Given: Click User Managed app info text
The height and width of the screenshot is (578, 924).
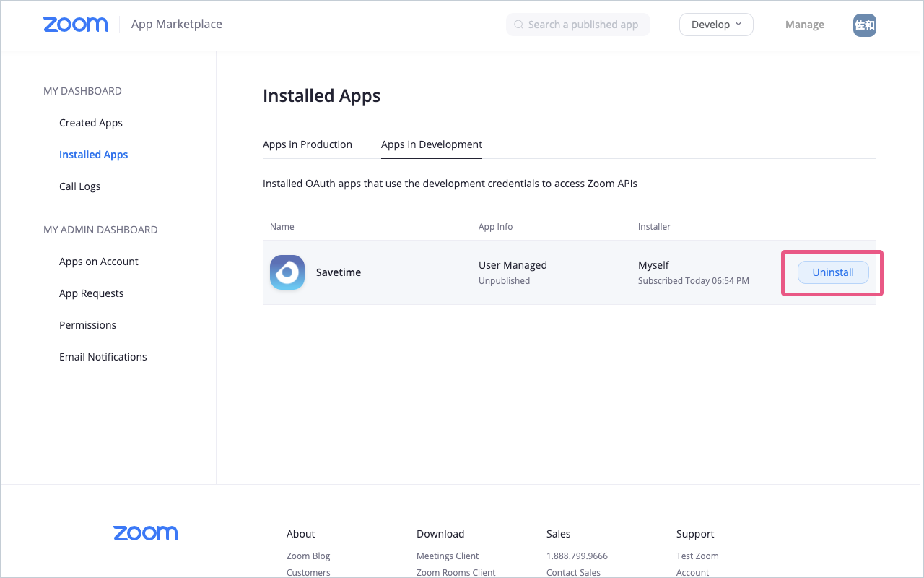Looking at the screenshot, I should (x=513, y=265).
